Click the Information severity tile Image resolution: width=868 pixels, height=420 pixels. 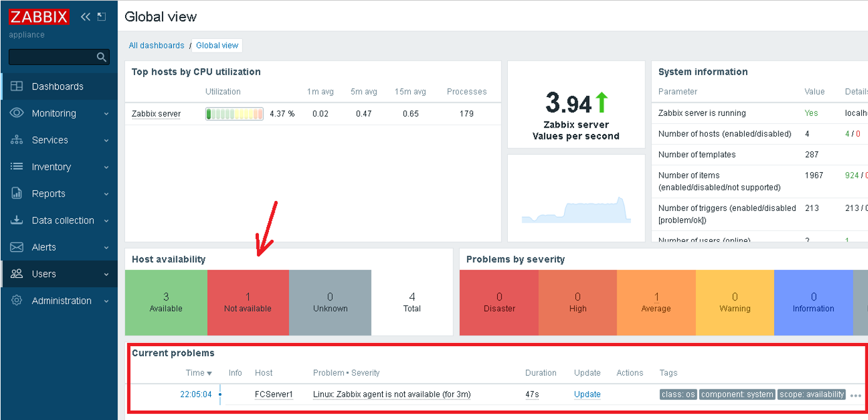point(814,302)
